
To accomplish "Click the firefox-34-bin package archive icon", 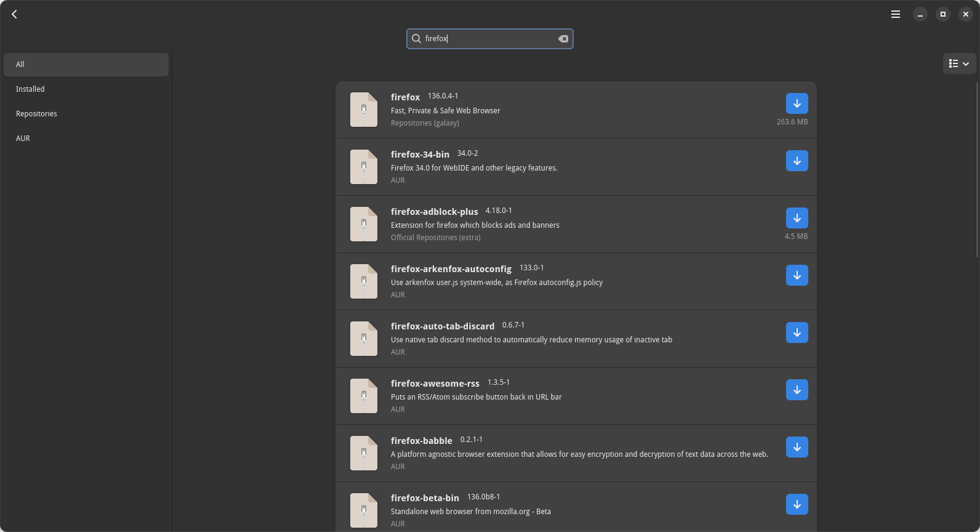I will click(364, 167).
